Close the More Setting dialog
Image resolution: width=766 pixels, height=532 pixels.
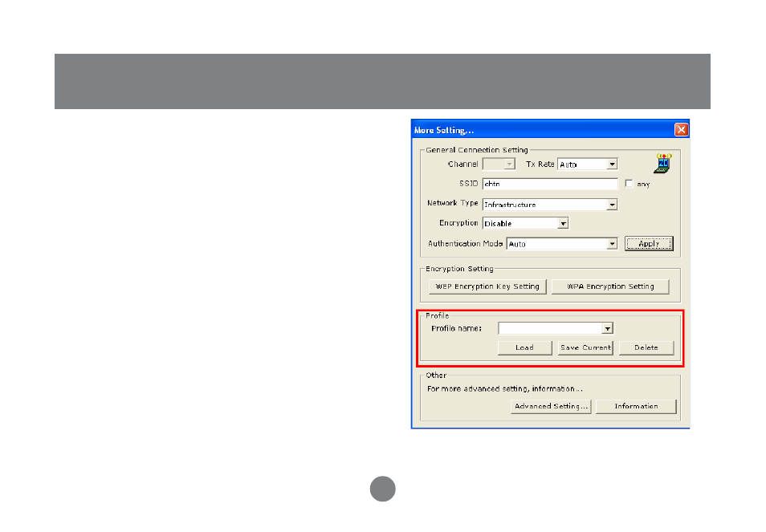[681, 129]
